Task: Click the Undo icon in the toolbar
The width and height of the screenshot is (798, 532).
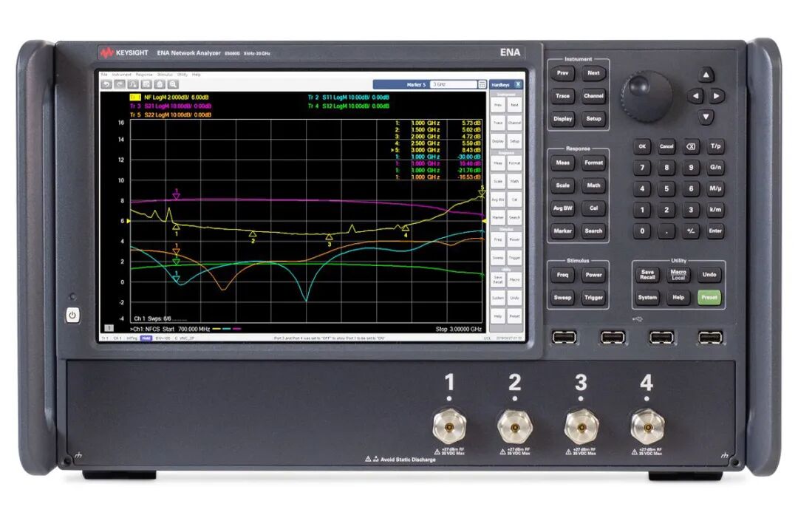Action: click(x=106, y=86)
